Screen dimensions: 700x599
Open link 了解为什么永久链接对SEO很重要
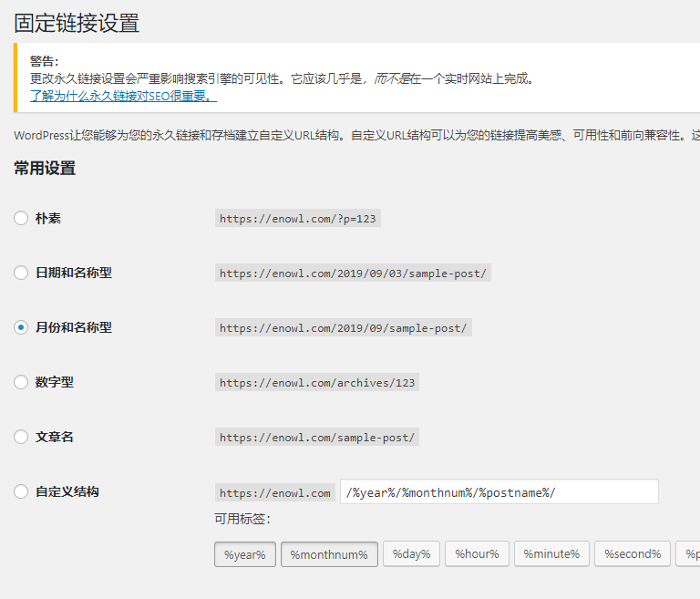coord(123,96)
